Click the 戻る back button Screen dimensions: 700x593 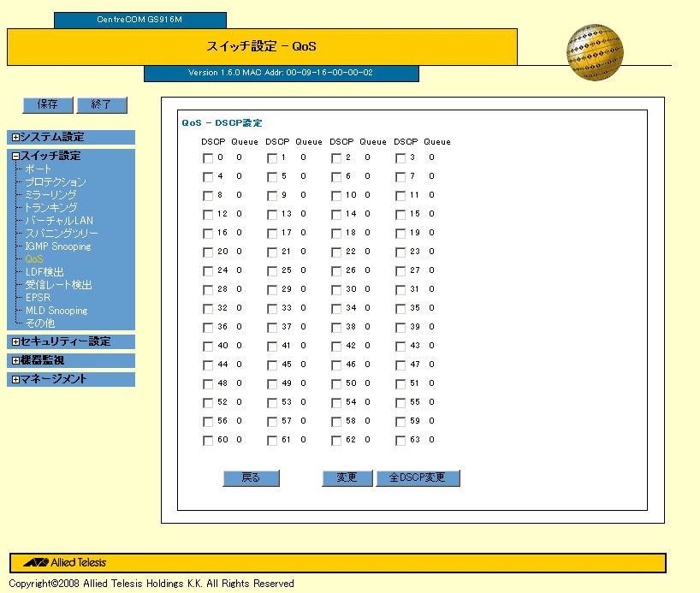tap(251, 478)
